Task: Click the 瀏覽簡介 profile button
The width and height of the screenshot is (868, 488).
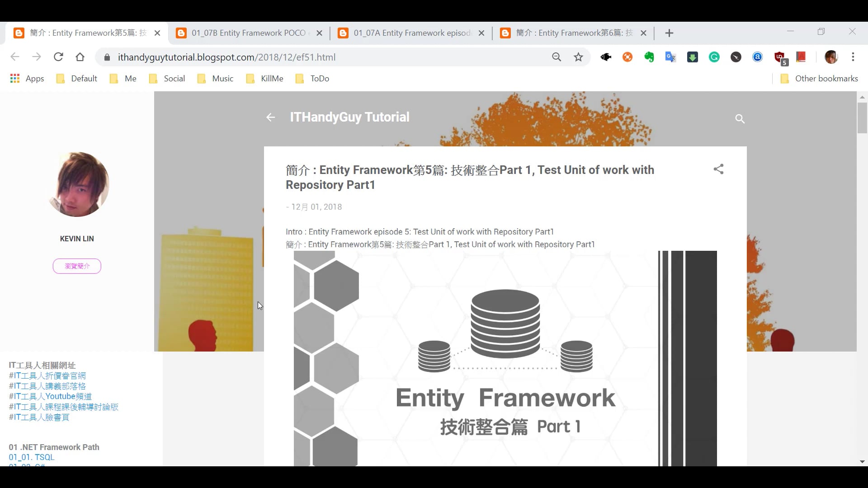Action: pyautogui.click(x=76, y=266)
